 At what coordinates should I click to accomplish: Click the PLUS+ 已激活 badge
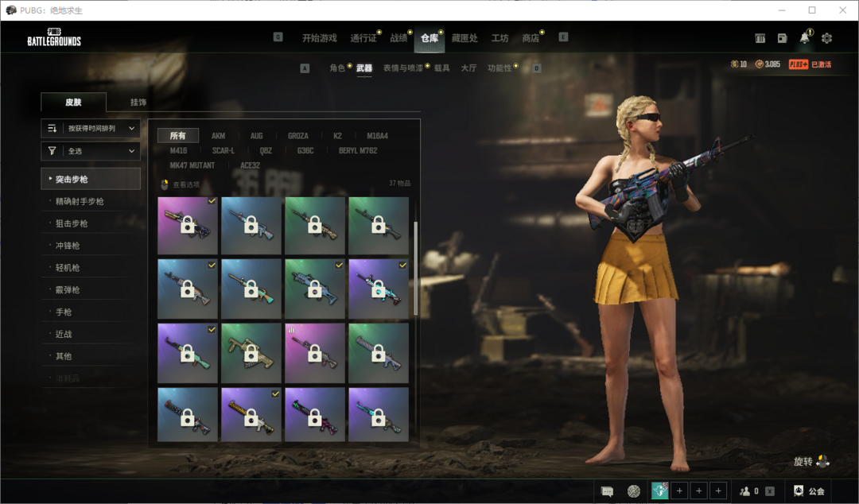click(x=810, y=64)
